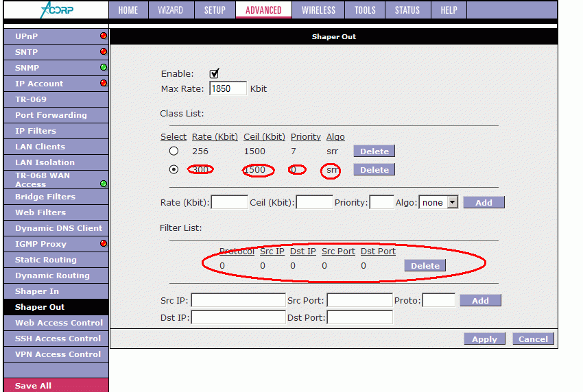
Task: Open the WIZARD tab
Action: [171, 10]
